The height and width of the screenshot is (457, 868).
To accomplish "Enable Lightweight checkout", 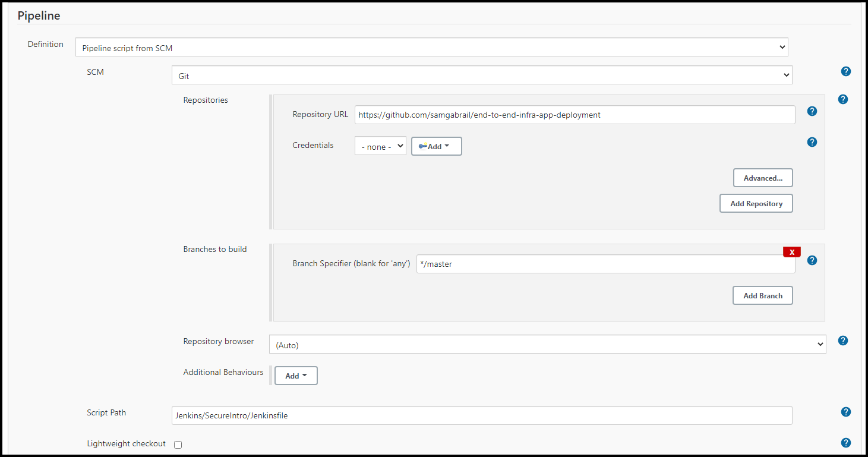I will (178, 444).
